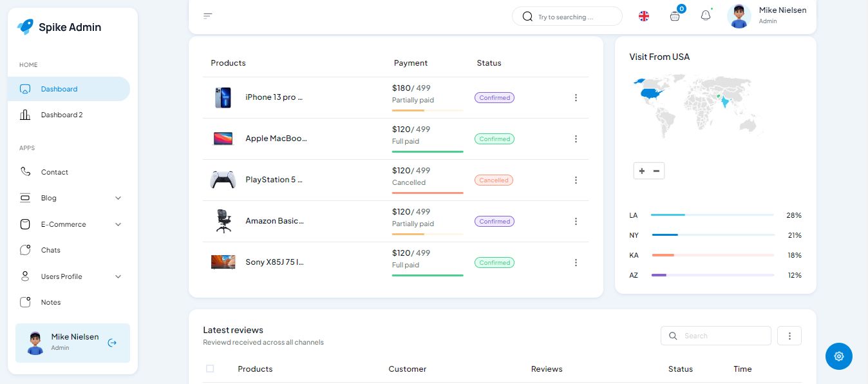This screenshot has width=868, height=384.
Task: Click the Spike Admin rocket logo
Action: [x=25, y=26]
